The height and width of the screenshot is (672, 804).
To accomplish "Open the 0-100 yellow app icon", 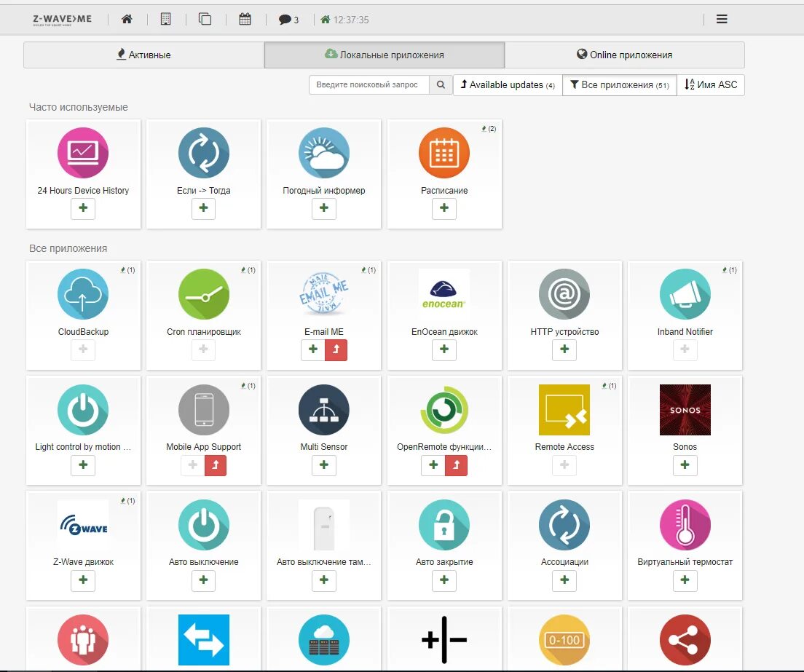I will (564, 640).
